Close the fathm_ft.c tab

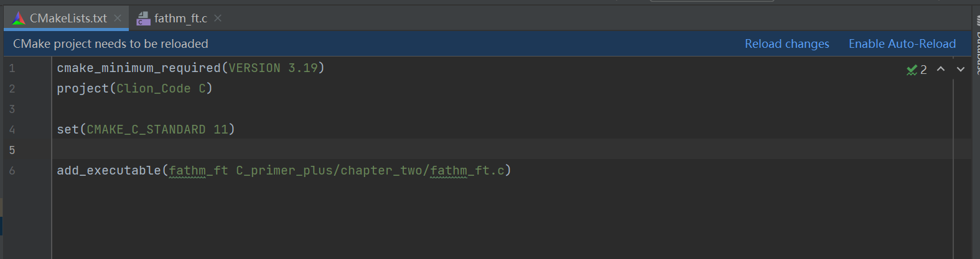[218, 18]
